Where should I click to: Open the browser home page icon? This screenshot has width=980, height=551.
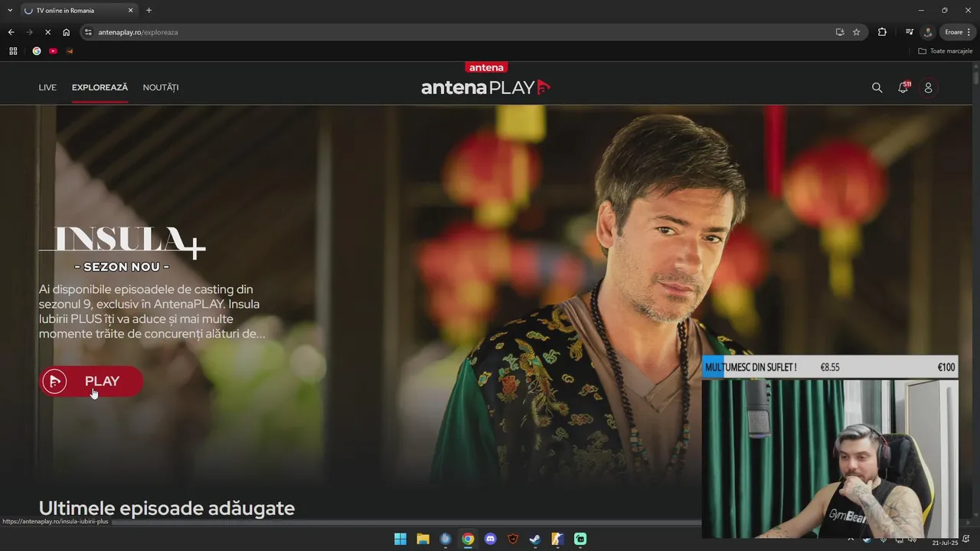click(x=66, y=32)
